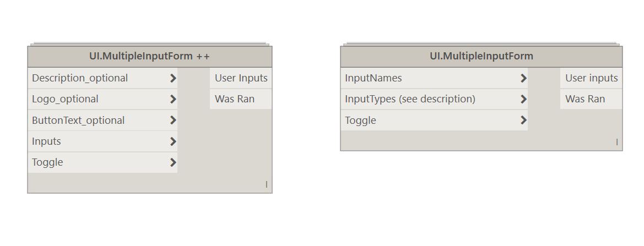Click the arrow beside InputTypes port
644x246 pixels.
tap(523, 99)
